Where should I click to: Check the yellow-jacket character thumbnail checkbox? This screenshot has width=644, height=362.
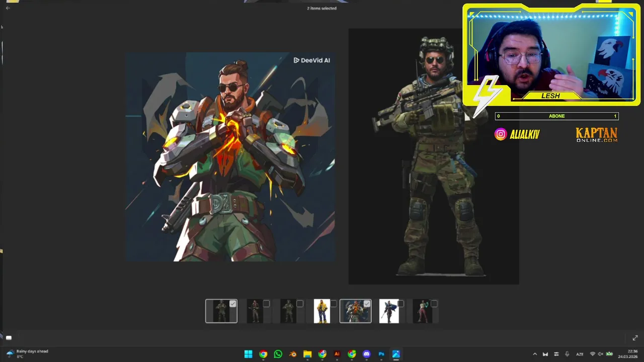click(334, 304)
